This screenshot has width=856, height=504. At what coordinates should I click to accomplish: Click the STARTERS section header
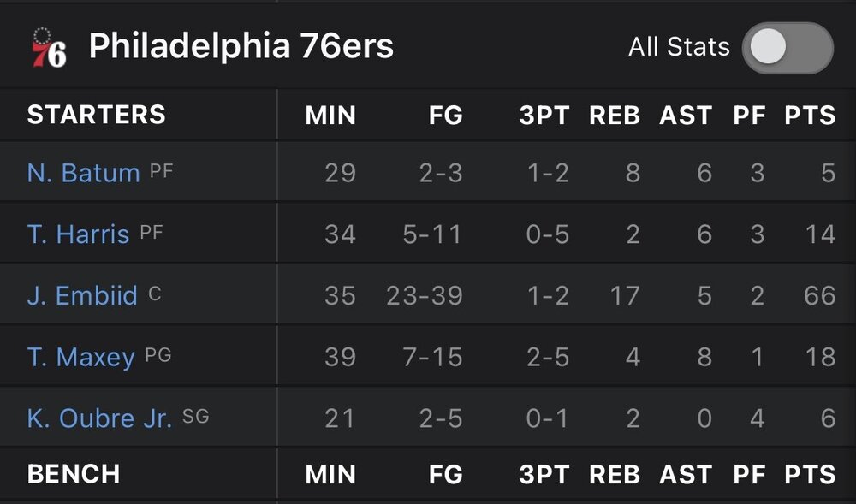click(x=97, y=115)
